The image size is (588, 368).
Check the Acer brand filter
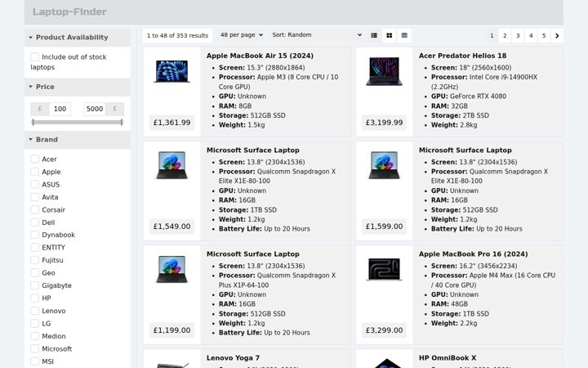tap(34, 159)
